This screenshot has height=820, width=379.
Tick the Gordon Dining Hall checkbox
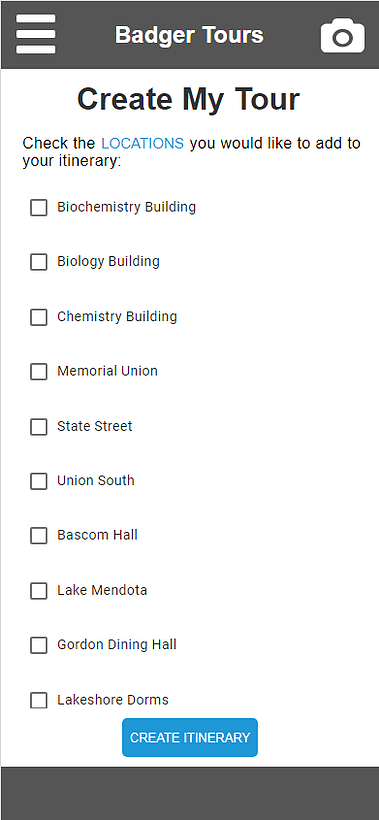coord(39,645)
